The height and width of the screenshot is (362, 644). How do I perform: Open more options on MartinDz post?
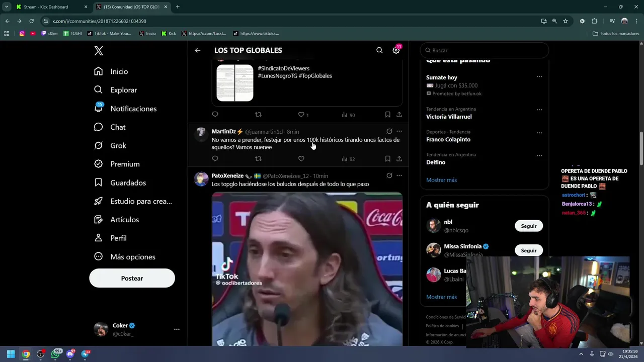[399, 131]
